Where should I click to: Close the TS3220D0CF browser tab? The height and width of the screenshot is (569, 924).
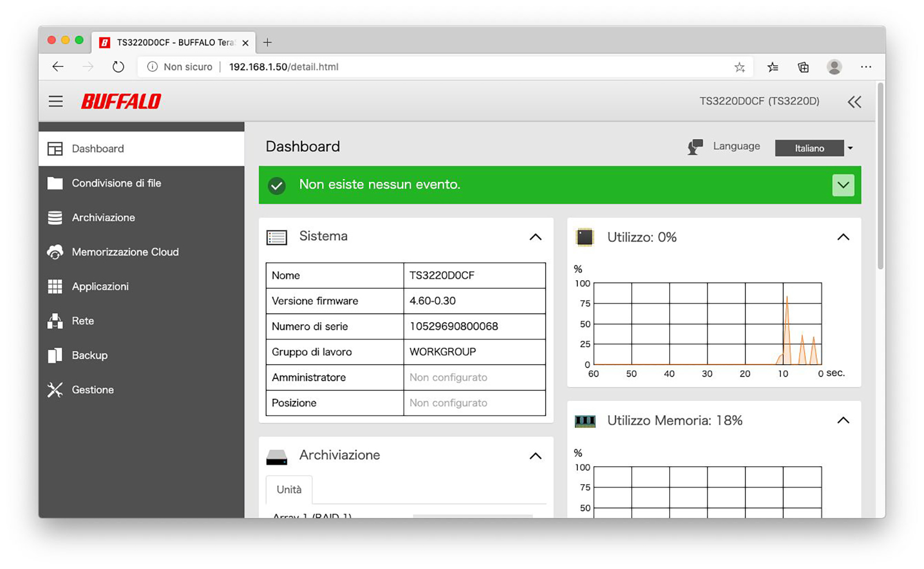(245, 43)
